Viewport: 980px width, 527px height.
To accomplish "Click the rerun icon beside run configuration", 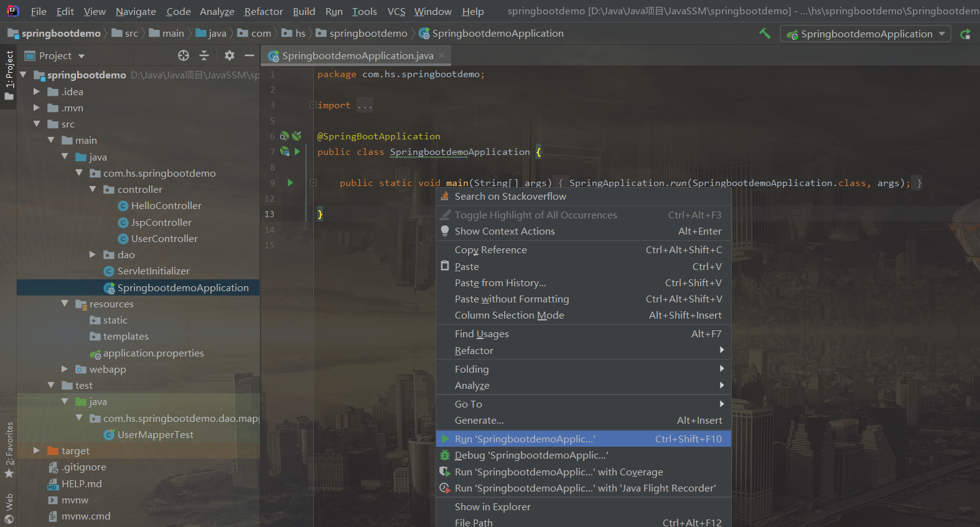I will pos(965,34).
